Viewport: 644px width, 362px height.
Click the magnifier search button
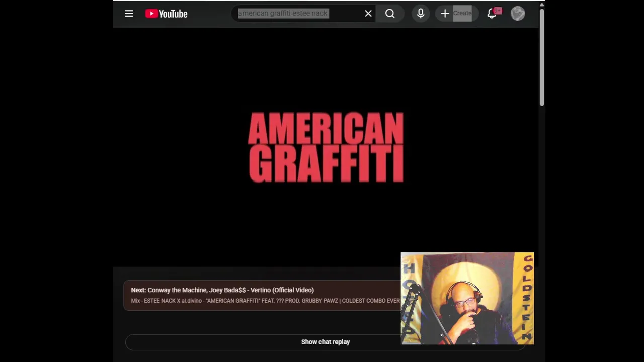390,14
